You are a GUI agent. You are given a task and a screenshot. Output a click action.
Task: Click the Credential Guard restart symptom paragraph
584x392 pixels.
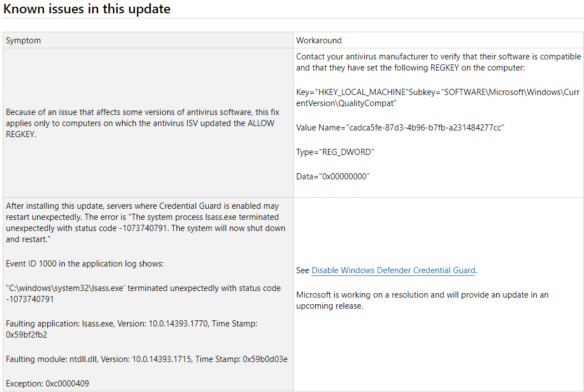pos(145,223)
